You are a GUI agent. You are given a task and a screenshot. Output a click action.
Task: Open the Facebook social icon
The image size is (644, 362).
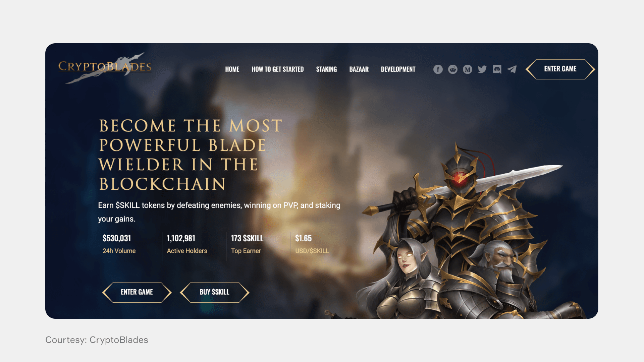pyautogui.click(x=438, y=69)
